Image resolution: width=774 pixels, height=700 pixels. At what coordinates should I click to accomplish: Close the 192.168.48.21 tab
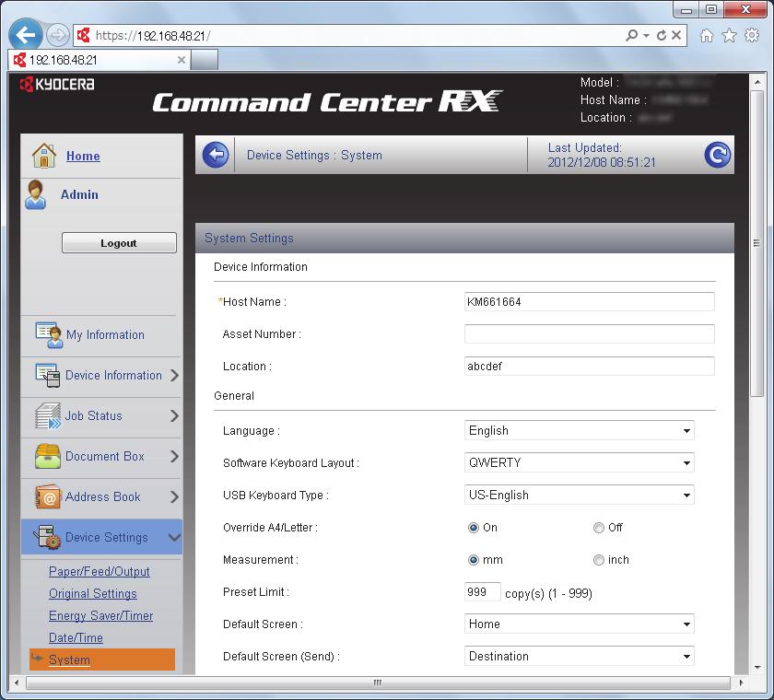(182, 60)
